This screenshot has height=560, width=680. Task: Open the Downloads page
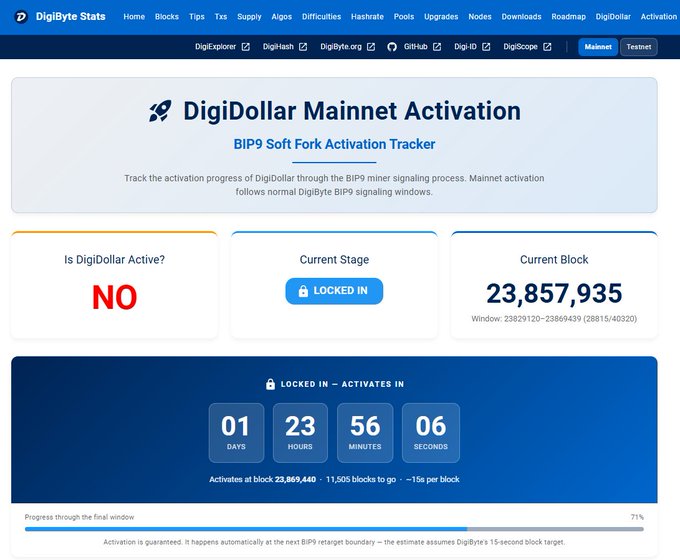521,17
